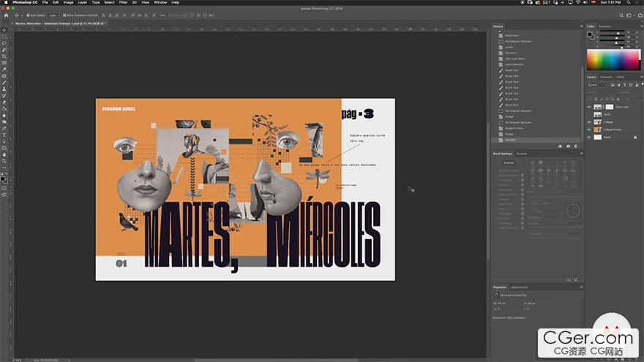The image size is (644, 362).
Task: Open the Layers panel menu
Action: click(x=642, y=77)
